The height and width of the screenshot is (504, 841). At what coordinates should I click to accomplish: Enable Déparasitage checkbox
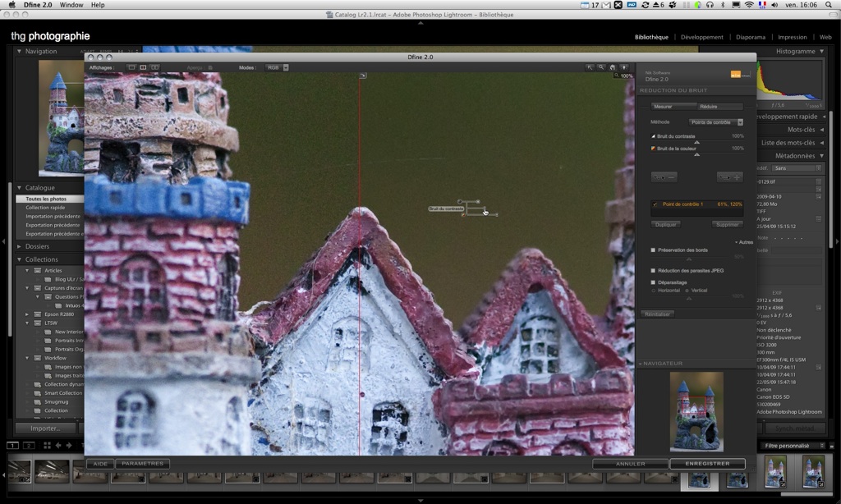tap(653, 282)
